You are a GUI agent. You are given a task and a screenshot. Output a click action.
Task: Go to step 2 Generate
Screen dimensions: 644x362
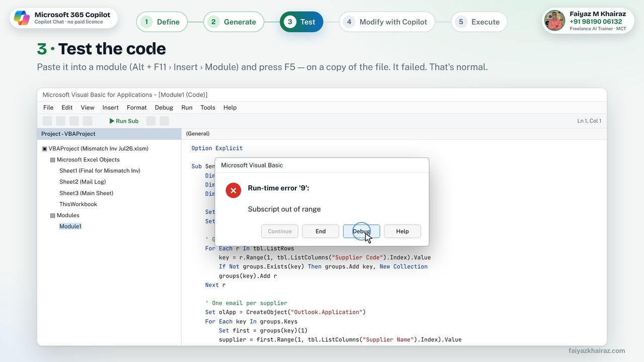coord(233,22)
